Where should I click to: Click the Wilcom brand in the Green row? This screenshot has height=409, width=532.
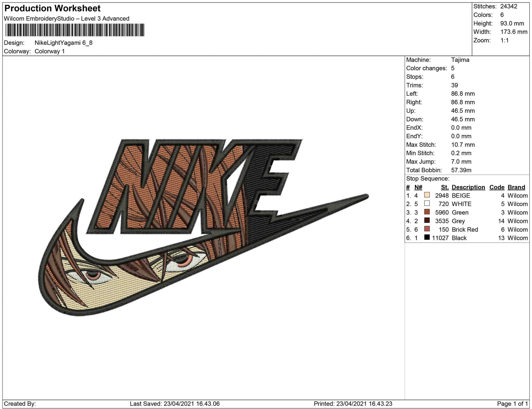518,212
